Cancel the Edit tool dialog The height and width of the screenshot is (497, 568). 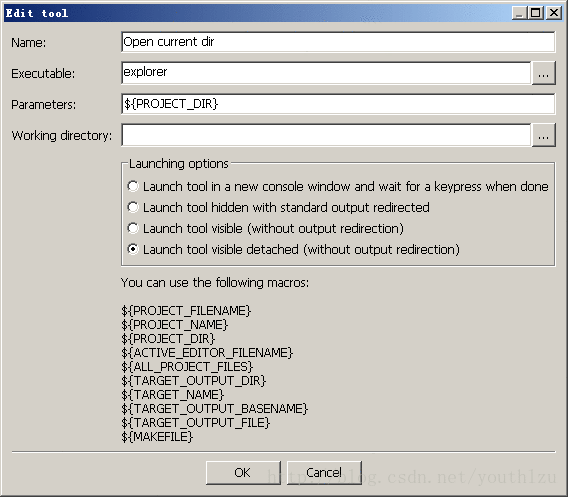coord(324,472)
